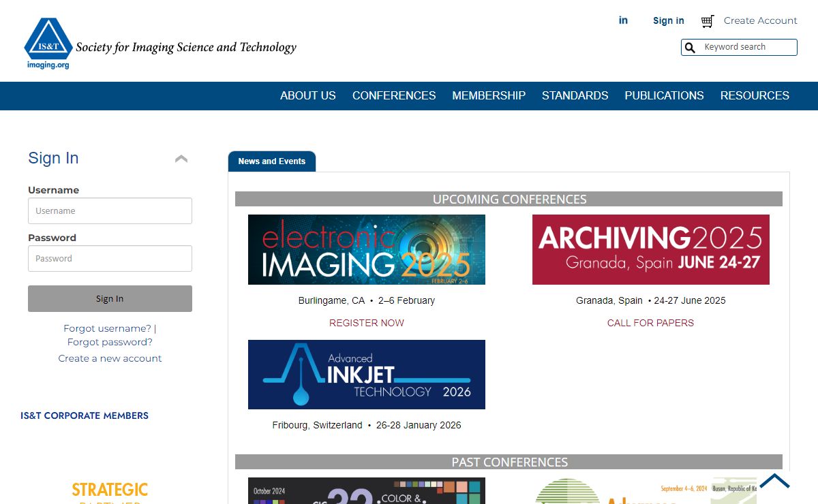Click the IS&T CORPORATE MEMBERS heading

click(85, 415)
